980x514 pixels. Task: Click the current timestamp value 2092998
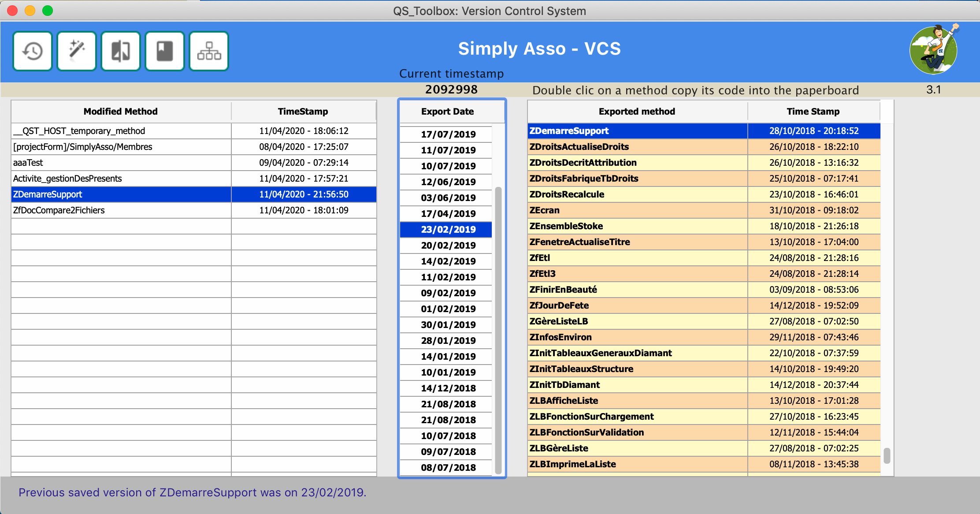coord(451,89)
